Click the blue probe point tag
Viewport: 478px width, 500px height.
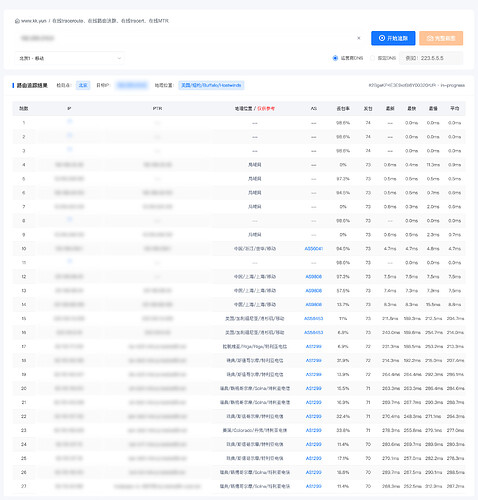pos(83,85)
